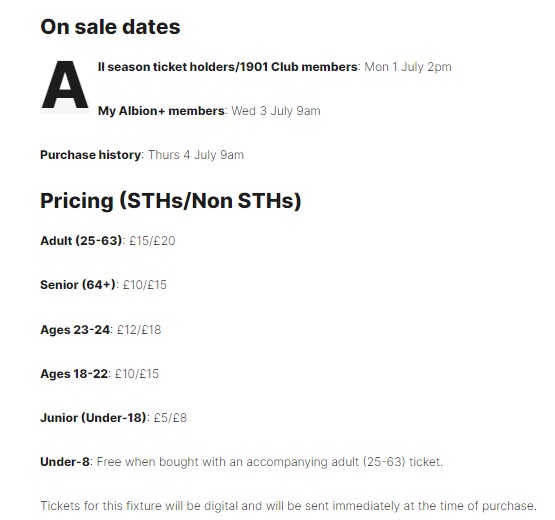
Task: Click the digital tickets notice sentence
Action: [288, 506]
